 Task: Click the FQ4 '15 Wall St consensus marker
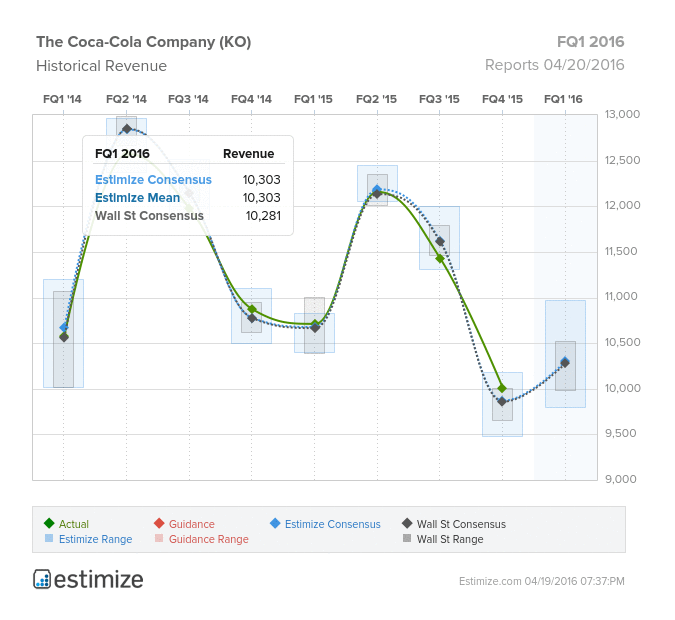pos(502,402)
